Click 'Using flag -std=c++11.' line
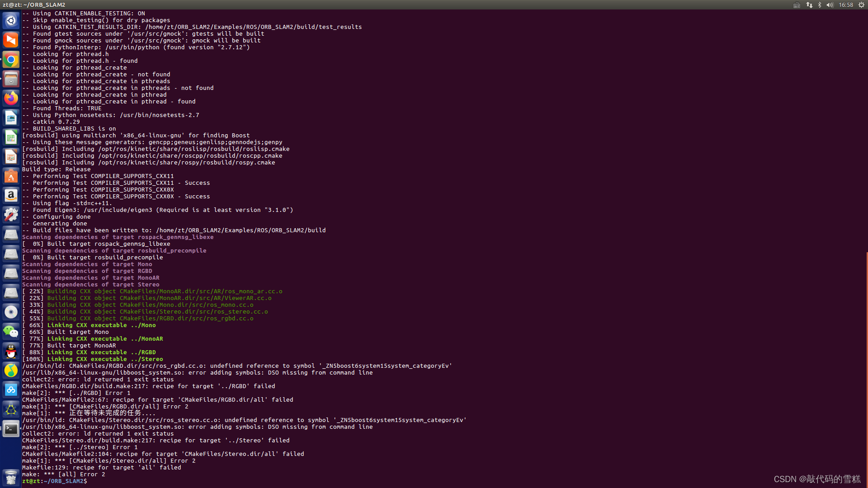The width and height of the screenshot is (868, 488). pyautogui.click(x=67, y=203)
